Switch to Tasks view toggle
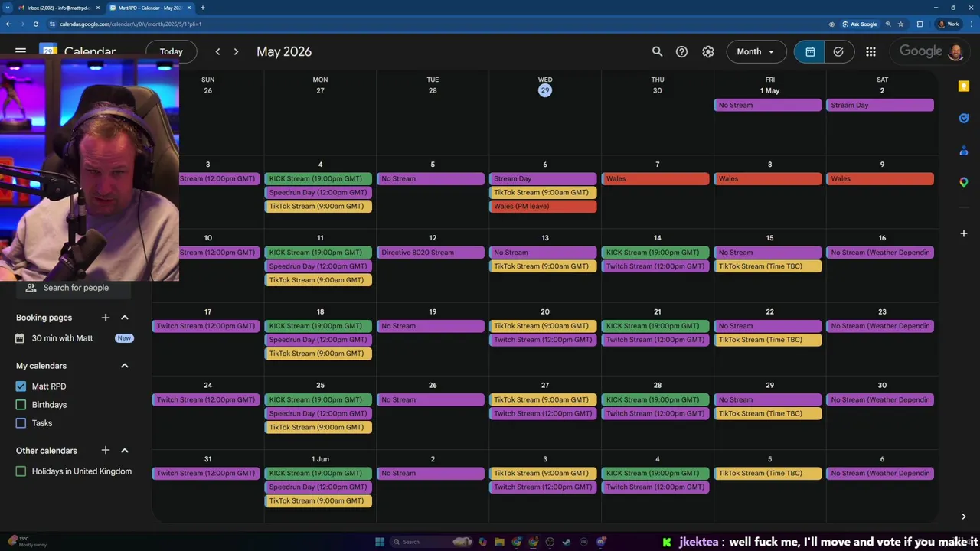 coord(839,51)
